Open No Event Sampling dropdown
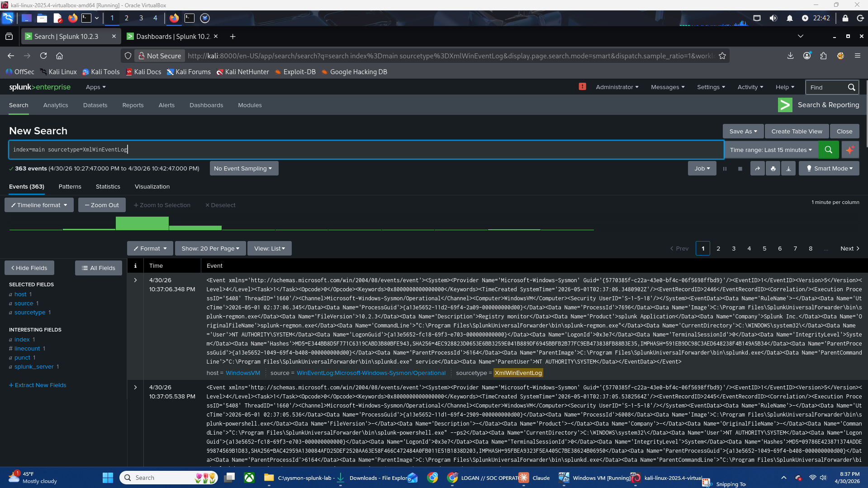Viewport: 868px width, 488px height. pyautogui.click(x=244, y=169)
